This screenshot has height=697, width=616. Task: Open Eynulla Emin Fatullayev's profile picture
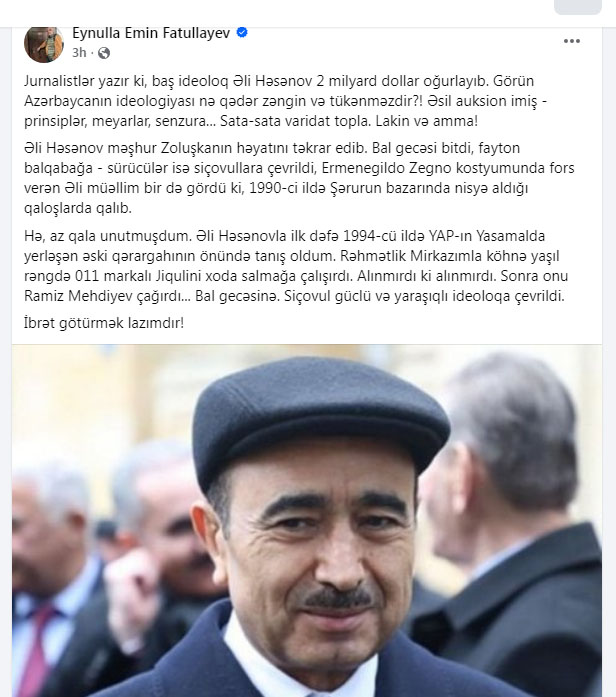[44, 44]
